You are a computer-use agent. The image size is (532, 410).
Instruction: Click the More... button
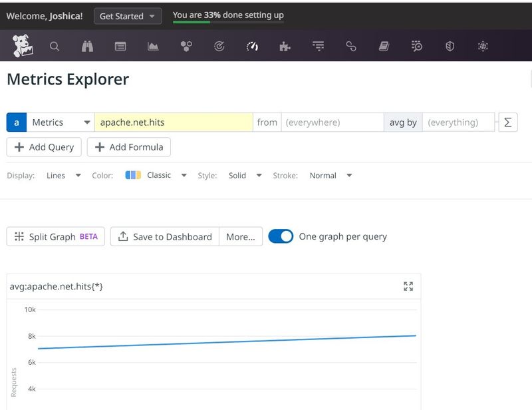coord(241,236)
